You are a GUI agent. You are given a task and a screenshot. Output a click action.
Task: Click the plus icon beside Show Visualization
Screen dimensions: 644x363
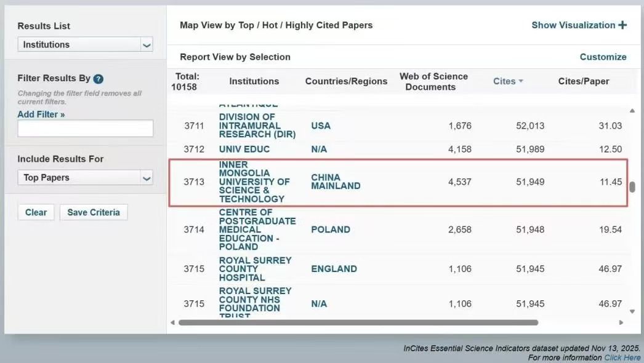pyautogui.click(x=622, y=25)
